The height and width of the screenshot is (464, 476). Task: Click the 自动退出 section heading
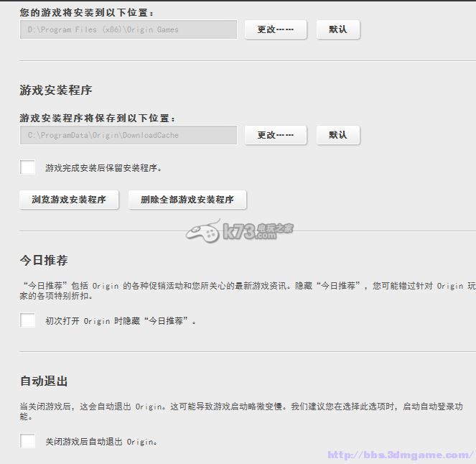click(44, 381)
